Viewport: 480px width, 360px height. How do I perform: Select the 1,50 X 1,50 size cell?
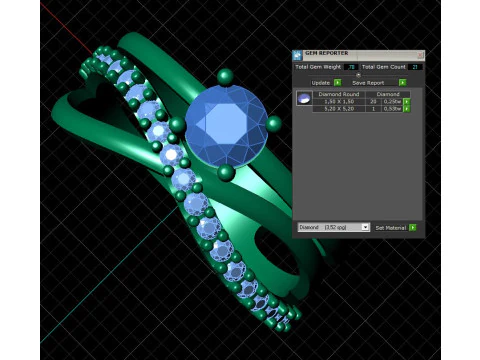[x=339, y=102]
